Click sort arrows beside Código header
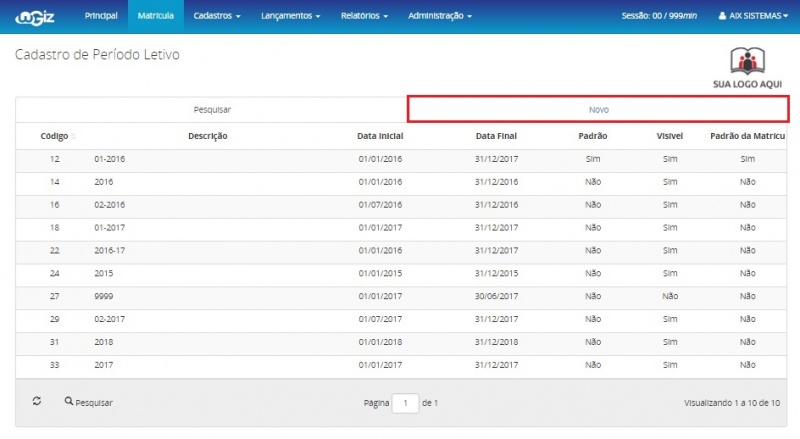Image resolution: width=800 pixels, height=439 pixels. [74, 136]
